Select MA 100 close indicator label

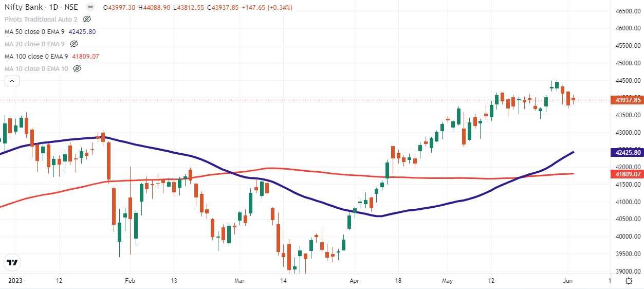point(36,57)
